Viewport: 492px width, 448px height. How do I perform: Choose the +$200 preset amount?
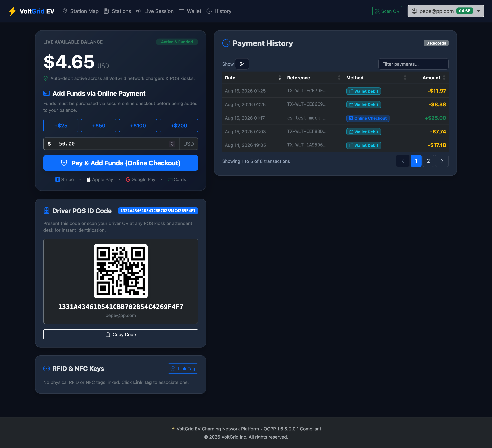pyautogui.click(x=179, y=126)
